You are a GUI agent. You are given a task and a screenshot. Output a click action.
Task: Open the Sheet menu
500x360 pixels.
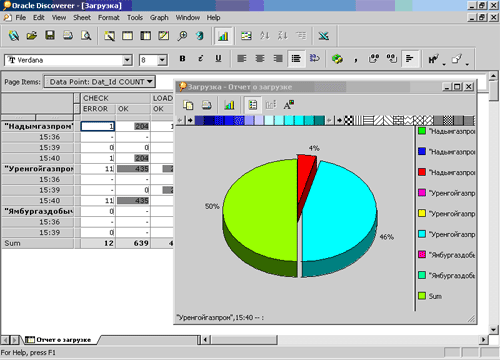click(82, 18)
